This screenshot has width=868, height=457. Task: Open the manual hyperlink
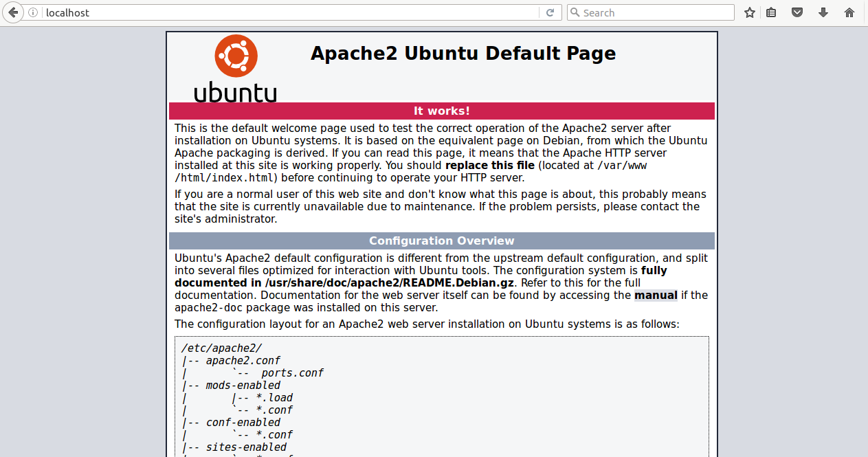(656, 296)
